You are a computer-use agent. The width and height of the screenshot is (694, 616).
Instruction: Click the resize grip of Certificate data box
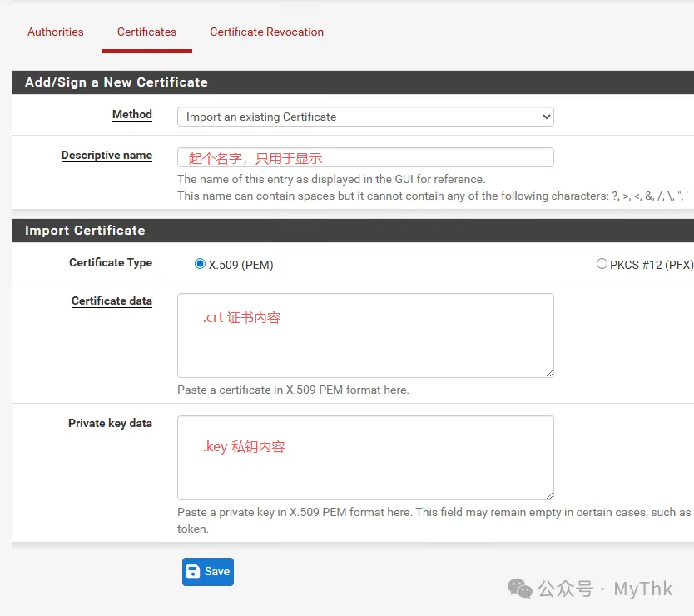click(549, 373)
